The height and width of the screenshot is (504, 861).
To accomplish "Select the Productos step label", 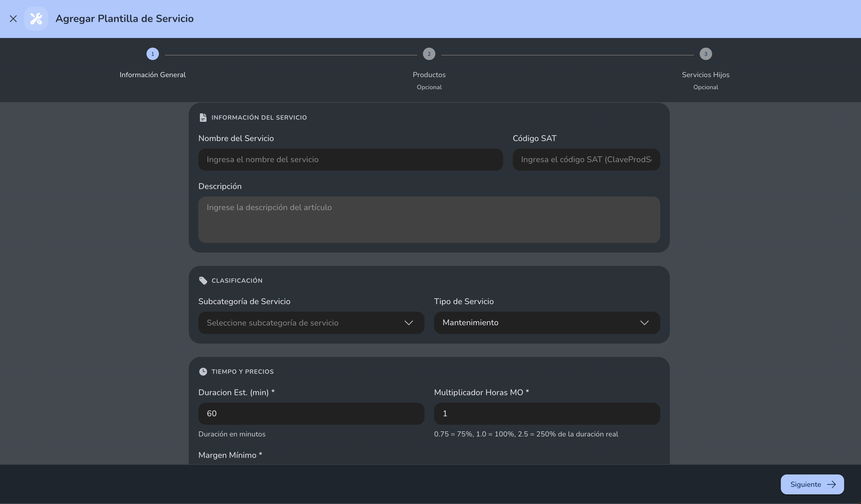I will [x=429, y=75].
